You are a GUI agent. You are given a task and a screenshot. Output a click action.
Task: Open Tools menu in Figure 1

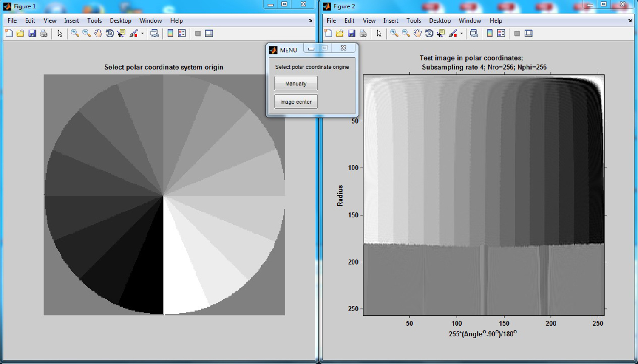point(94,20)
